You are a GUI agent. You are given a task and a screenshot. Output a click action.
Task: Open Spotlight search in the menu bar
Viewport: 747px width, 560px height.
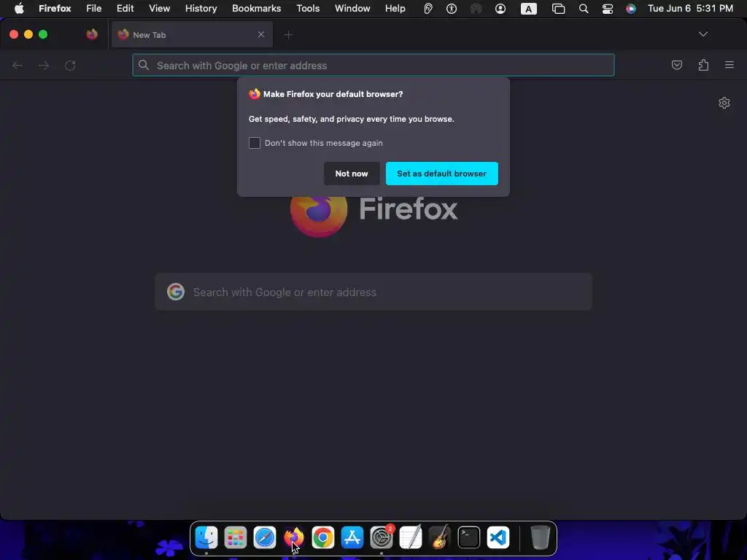583,9
